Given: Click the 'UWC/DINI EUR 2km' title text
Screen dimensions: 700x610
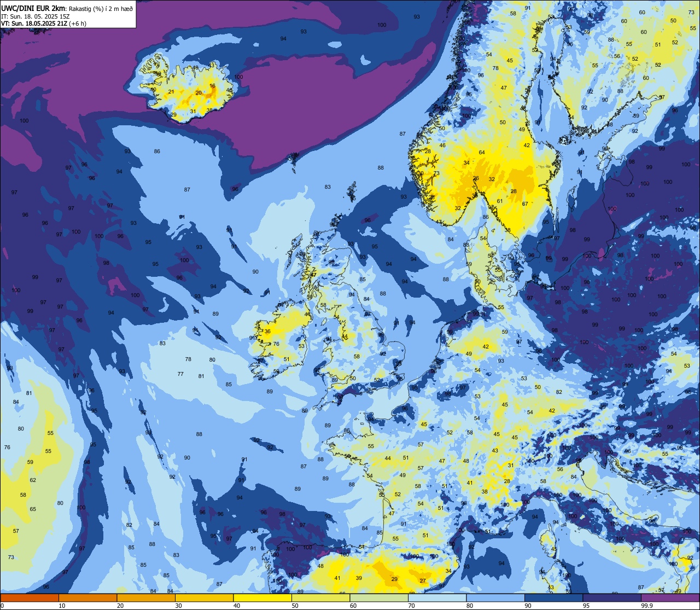Looking at the screenshot, I should pyautogui.click(x=33, y=9).
